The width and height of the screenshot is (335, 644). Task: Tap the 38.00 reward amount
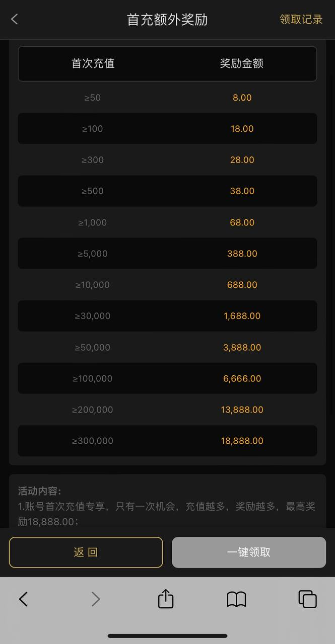point(242,191)
